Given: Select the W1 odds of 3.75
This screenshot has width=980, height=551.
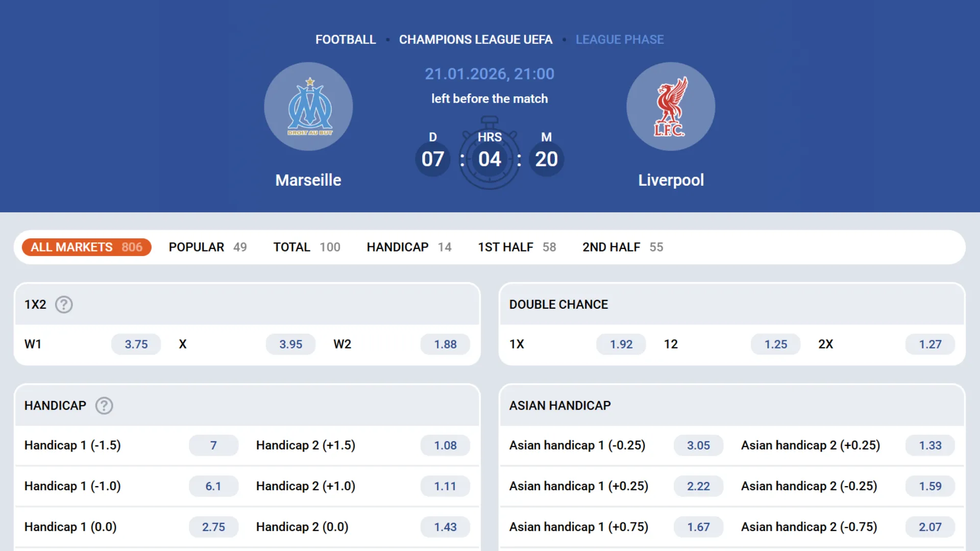Looking at the screenshot, I should [x=136, y=344].
